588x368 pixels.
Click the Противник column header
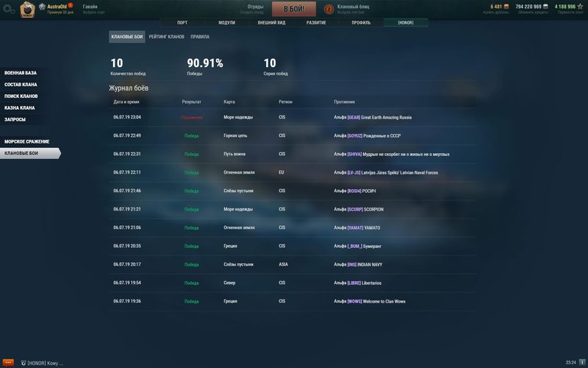click(x=344, y=102)
